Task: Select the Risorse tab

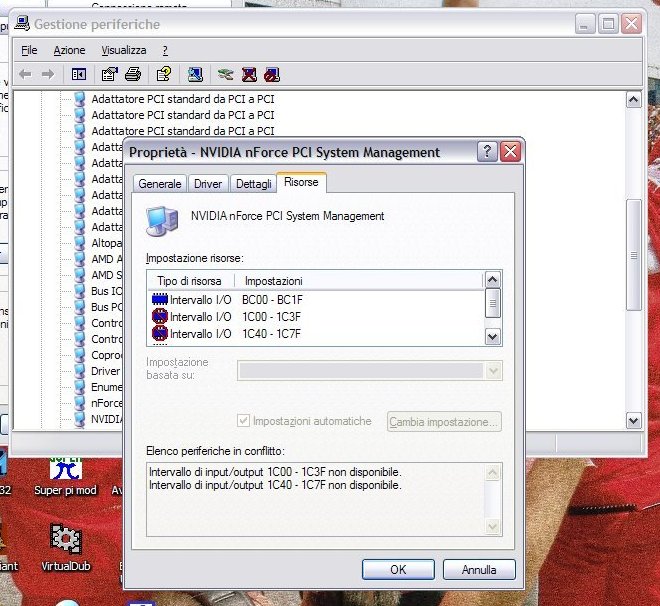Action: click(x=301, y=182)
